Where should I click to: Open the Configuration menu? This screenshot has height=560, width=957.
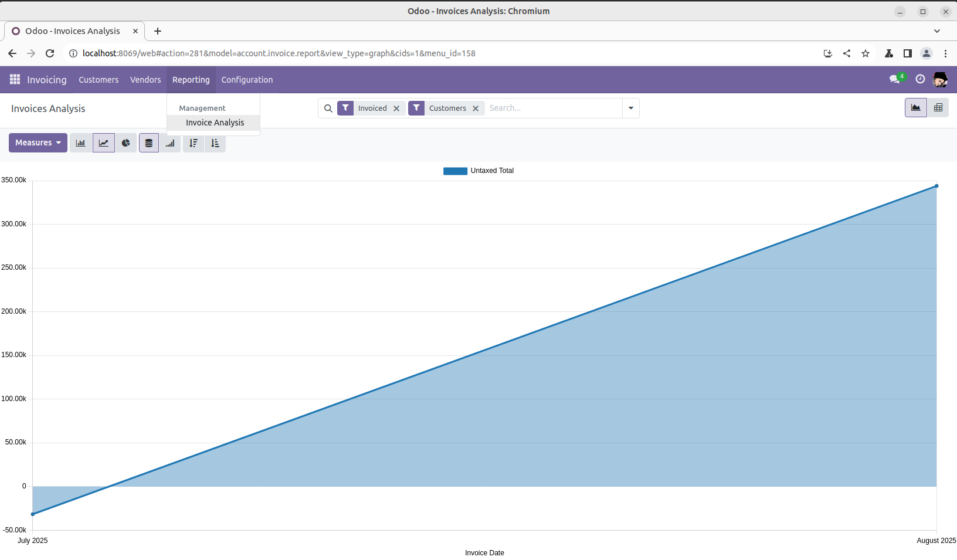247,80
